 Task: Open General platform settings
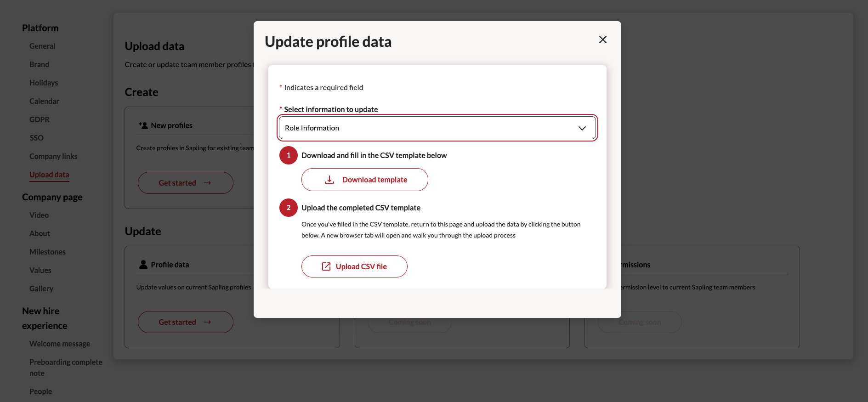[x=42, y=46]
